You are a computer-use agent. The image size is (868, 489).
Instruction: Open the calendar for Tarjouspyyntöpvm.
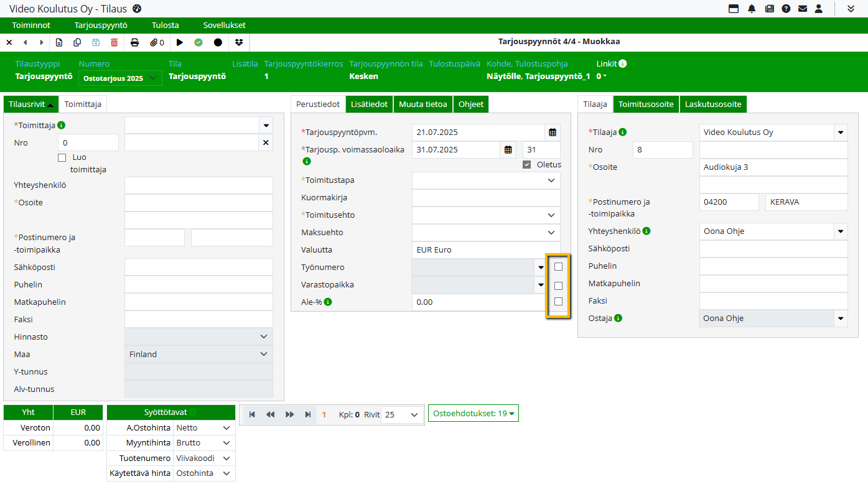552,133
